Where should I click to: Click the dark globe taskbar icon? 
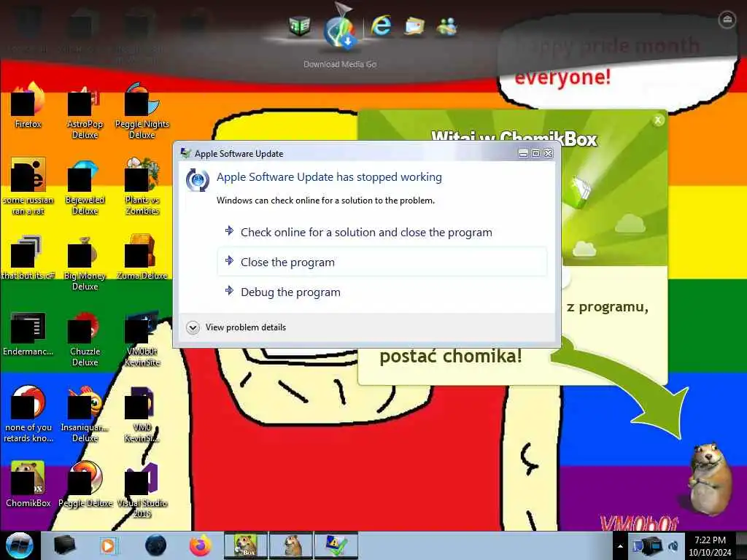pyautogui.click(x=156, y=545)
